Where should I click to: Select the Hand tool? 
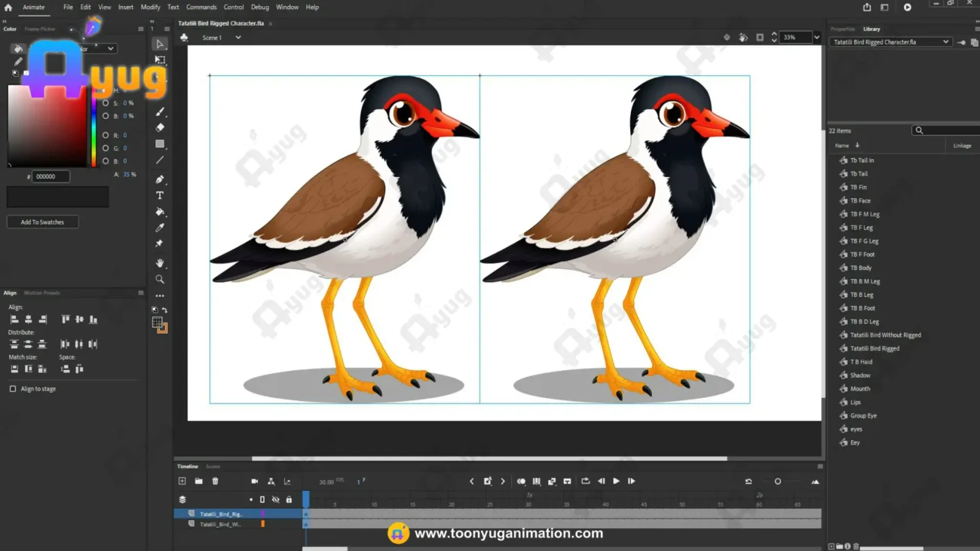[x=160, y=263]
